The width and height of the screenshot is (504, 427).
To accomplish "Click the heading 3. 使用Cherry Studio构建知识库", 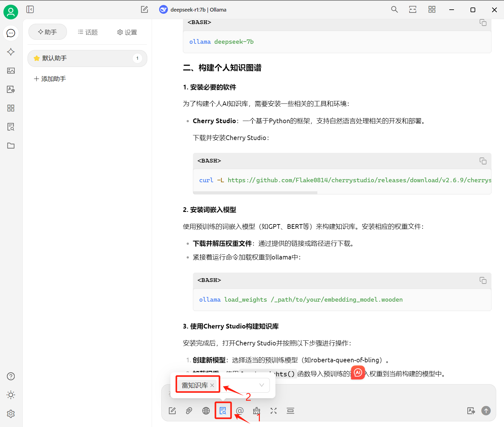I will [x=231, y=326].
